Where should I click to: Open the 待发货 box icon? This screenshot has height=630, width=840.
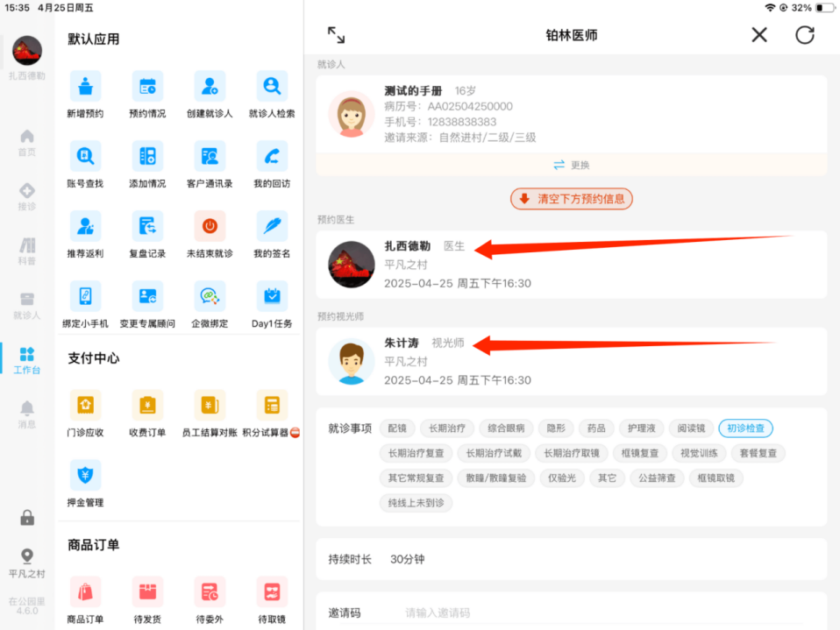click(x=147, y=592)
